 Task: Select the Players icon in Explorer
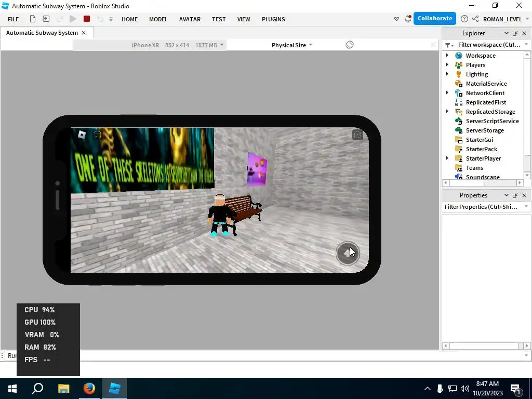(459, 65)
